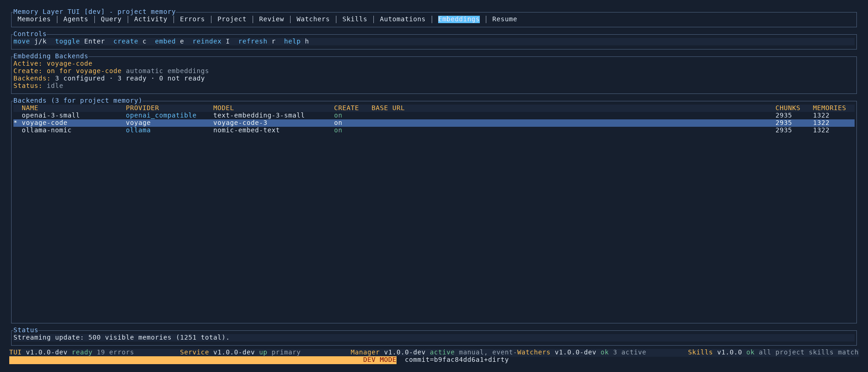This screenshot has height=372, width=868.
Task: Click the 'Backends: 3 configured' summary line
Action: pos(109,78)
